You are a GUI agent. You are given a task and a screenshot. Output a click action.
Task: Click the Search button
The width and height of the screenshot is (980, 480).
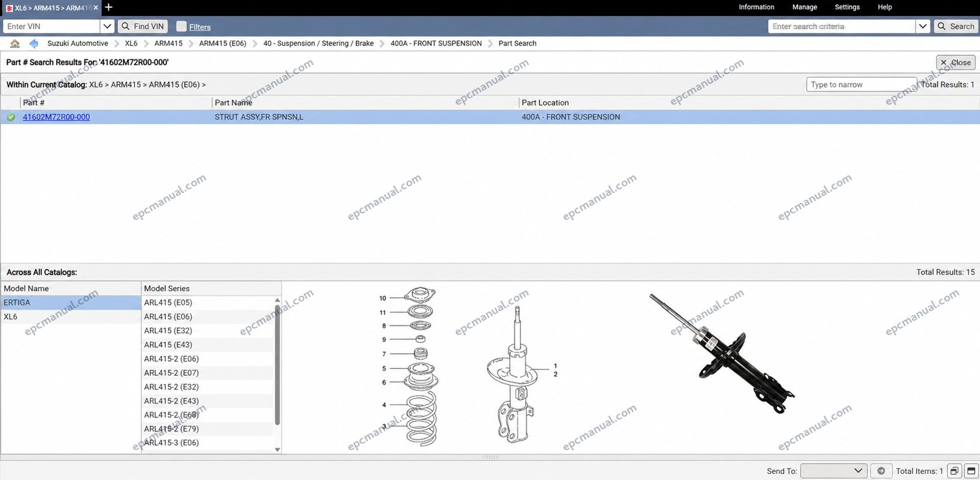click(x=956, y=26)
